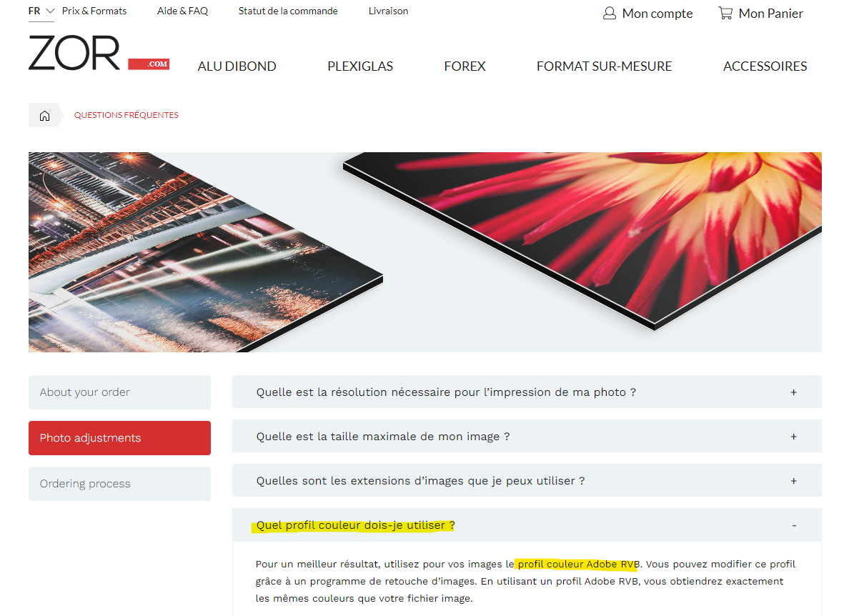Select the About your order tab

120,392
